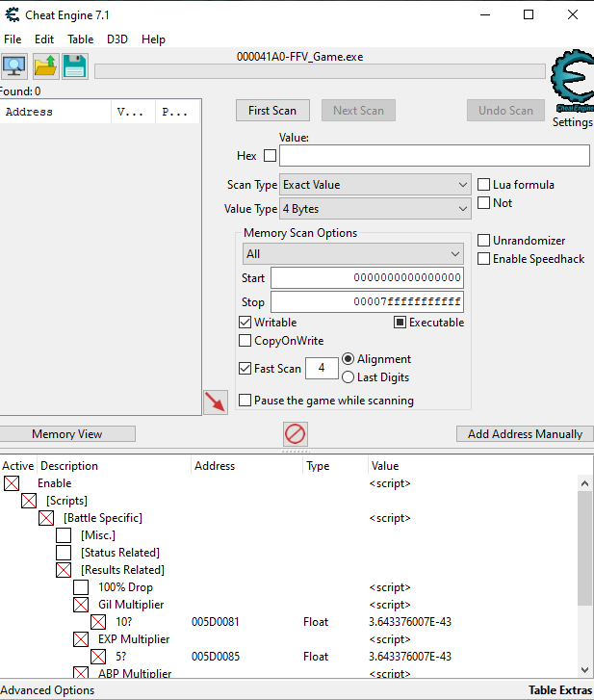Clear address list with the red prohibition icon
Image resolution: width=594 pixels, height=700 pixels.
[x=295, y=434]
